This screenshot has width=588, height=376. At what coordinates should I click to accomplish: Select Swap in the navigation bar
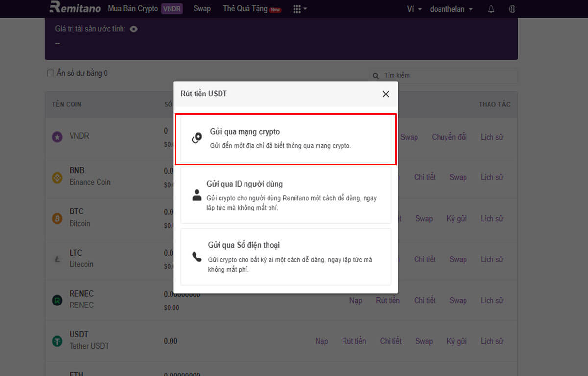click(202, 8)
